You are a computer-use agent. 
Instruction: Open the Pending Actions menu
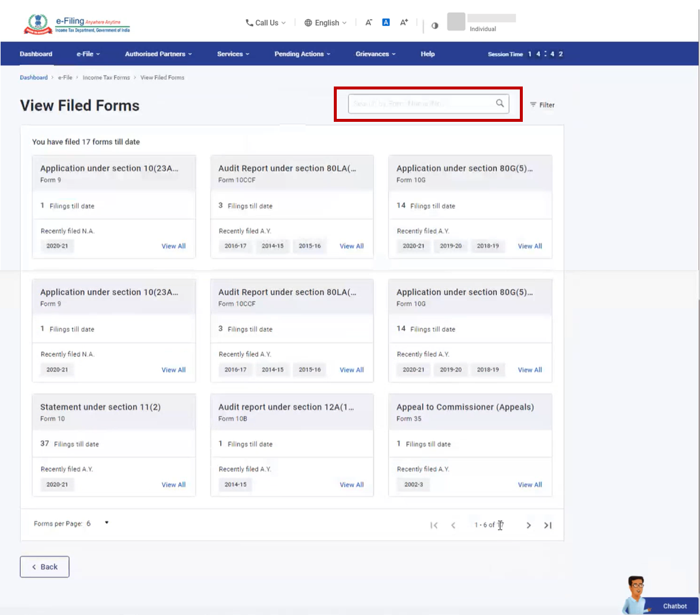(x=302, y=53)
